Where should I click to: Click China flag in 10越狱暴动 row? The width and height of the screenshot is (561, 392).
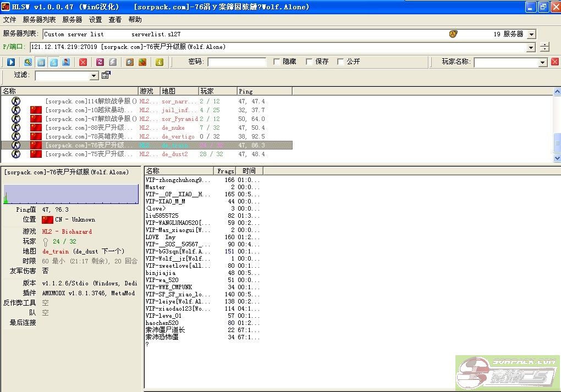coord(36,110)
